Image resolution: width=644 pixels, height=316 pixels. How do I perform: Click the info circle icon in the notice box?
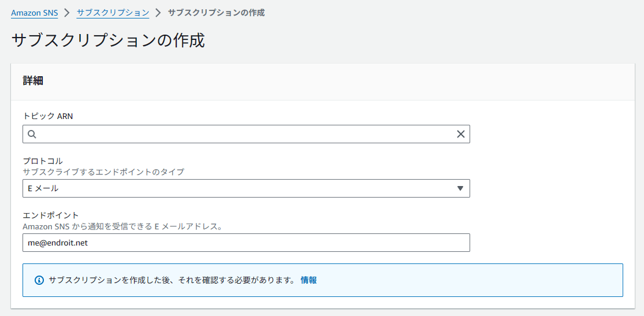tap(39, 280)
